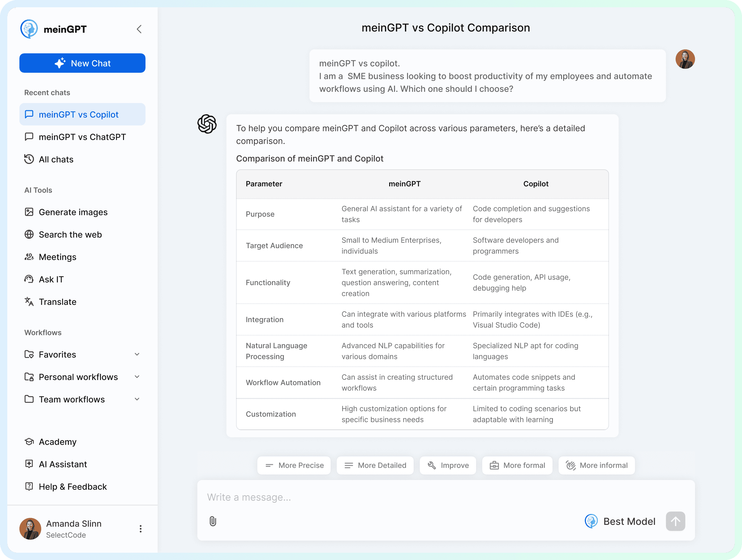This screenshot has width=742, height=560.
Task: Click the Copilot column header
Action: (x=536, y=184)
